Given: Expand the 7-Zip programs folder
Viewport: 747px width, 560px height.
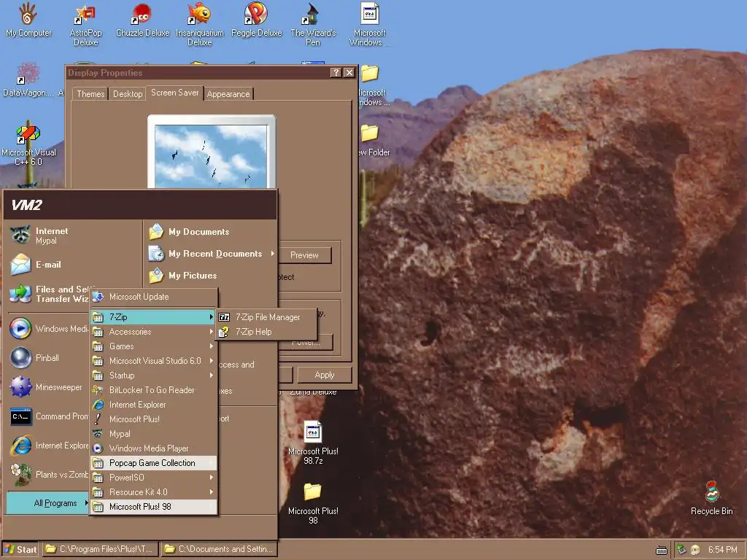Looking at the screenshot, I should [153, 317].
